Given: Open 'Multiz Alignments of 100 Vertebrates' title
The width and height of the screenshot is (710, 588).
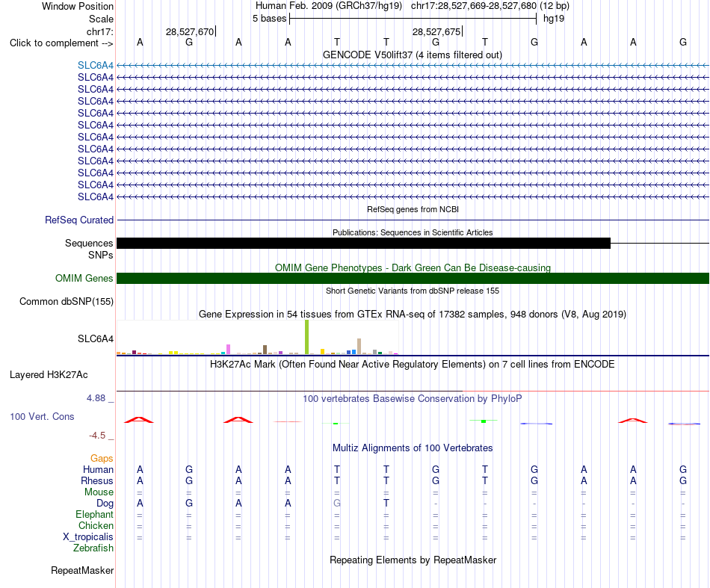Looking at the screenshot, I should (x=413, y=448).
